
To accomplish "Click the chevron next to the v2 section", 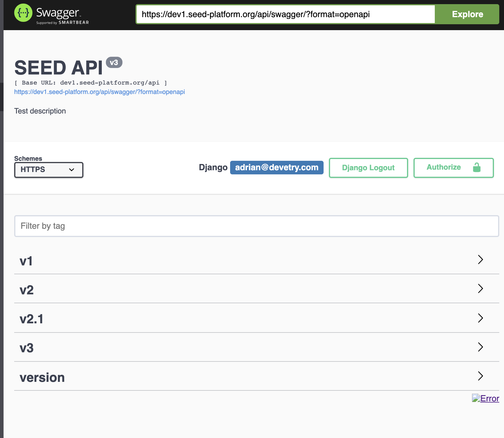I will [480, 289].
